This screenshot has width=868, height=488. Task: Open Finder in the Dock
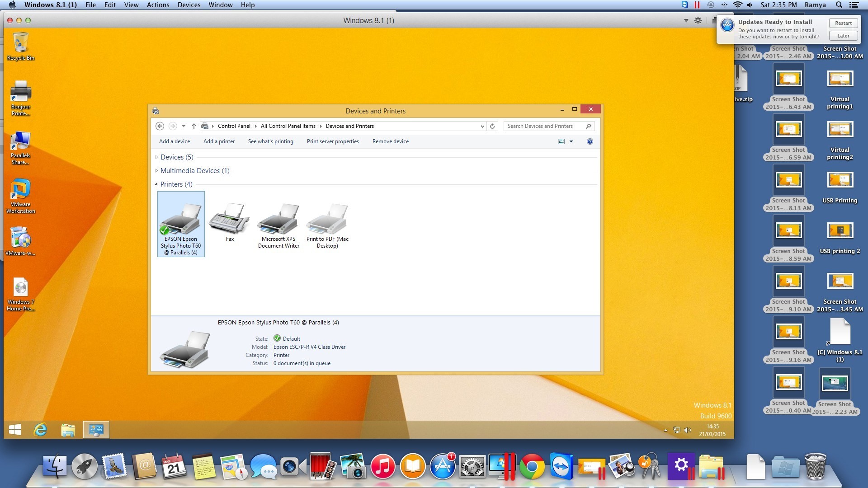click(x=55, y=467)
